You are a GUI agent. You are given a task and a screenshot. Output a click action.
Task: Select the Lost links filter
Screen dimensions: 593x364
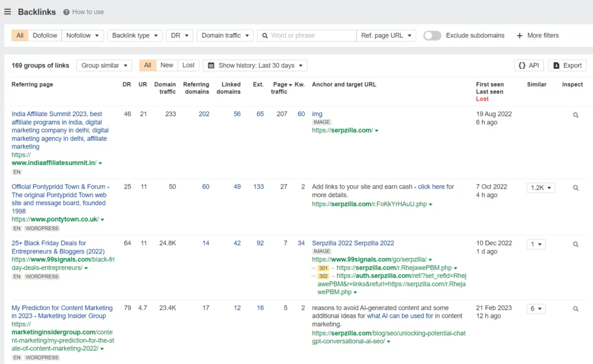tap(188, 65)
